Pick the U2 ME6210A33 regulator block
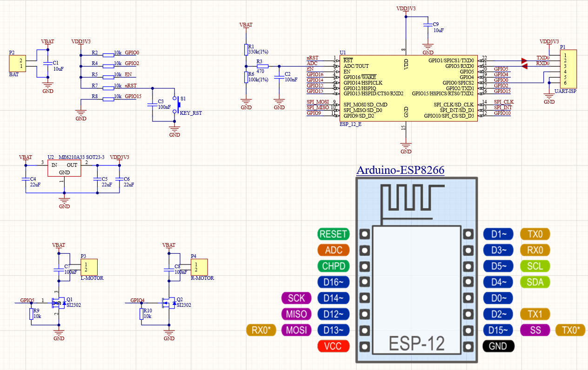Viewport: 588px width, 370px height. (x=64, y=168)
